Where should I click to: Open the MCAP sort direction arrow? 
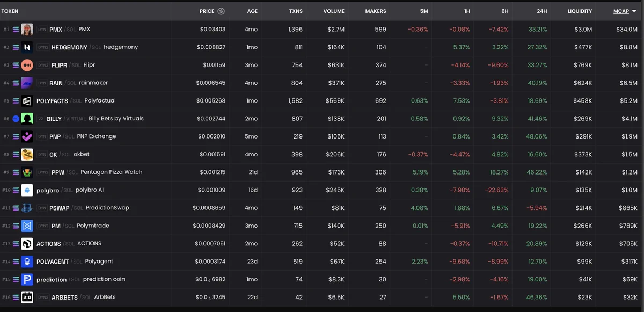(x=634, y=11)
